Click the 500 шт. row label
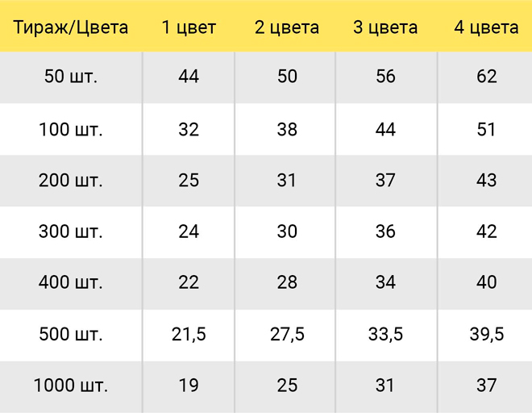 [71, 334]
